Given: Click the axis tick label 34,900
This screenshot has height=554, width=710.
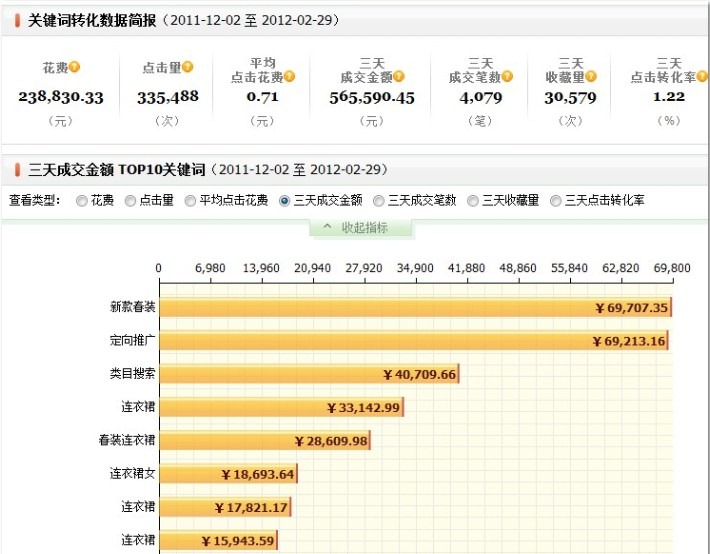Looking at the screenshot, I should click(x=415, y=268).
